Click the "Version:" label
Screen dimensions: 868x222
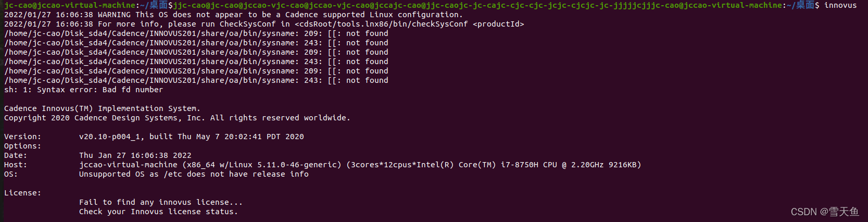pyautogui.click(x=22, y=137)
